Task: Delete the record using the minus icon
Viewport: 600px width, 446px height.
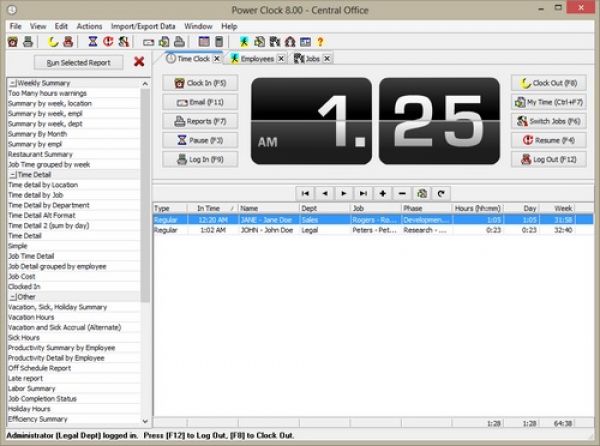Action: tap(402, 192)
